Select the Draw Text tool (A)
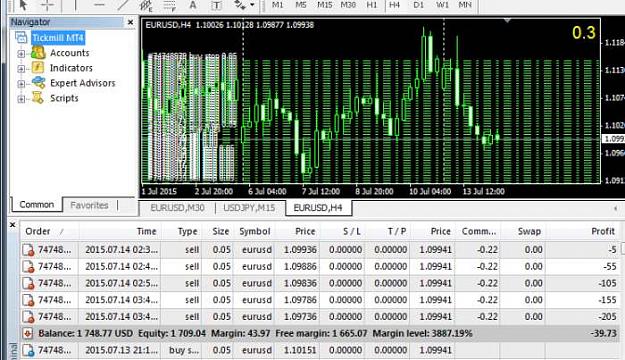This screenshot has height=360, width=625. [x=193, y=5]
